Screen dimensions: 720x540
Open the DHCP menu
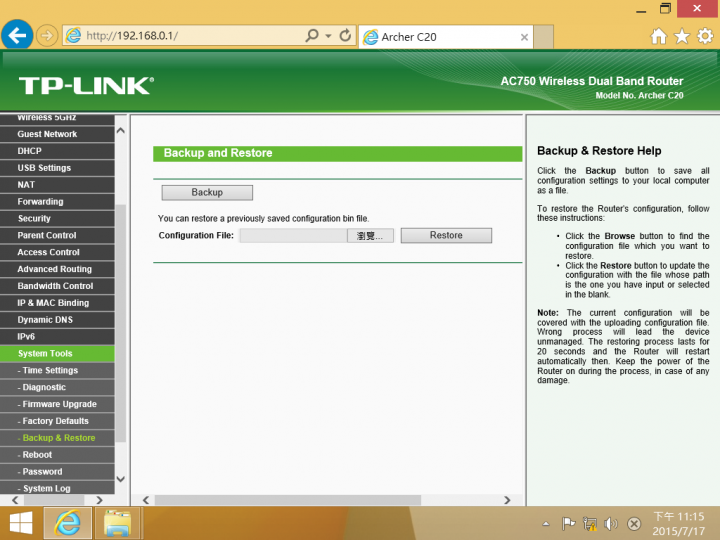[x=57, y=151]
